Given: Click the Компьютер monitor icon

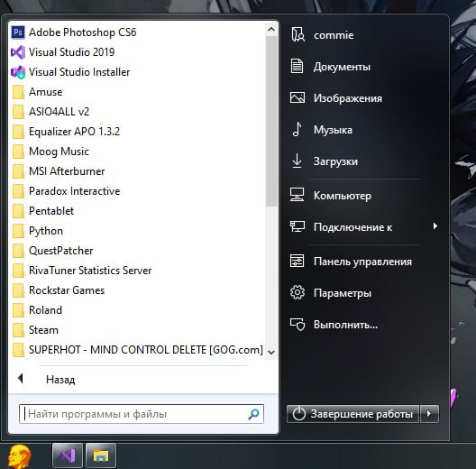Looking at the screenshot, I should [x=297, y=195].
